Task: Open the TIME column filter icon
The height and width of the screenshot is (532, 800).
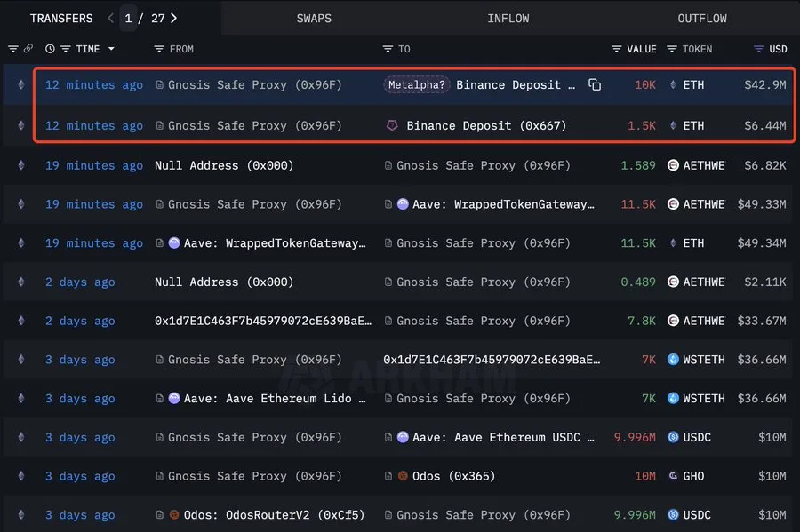Action: click(65, 49)
